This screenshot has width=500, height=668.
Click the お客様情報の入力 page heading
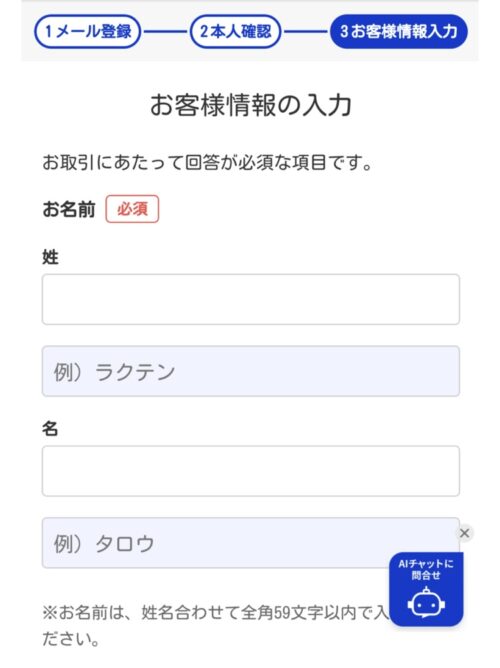coord(250,105)
